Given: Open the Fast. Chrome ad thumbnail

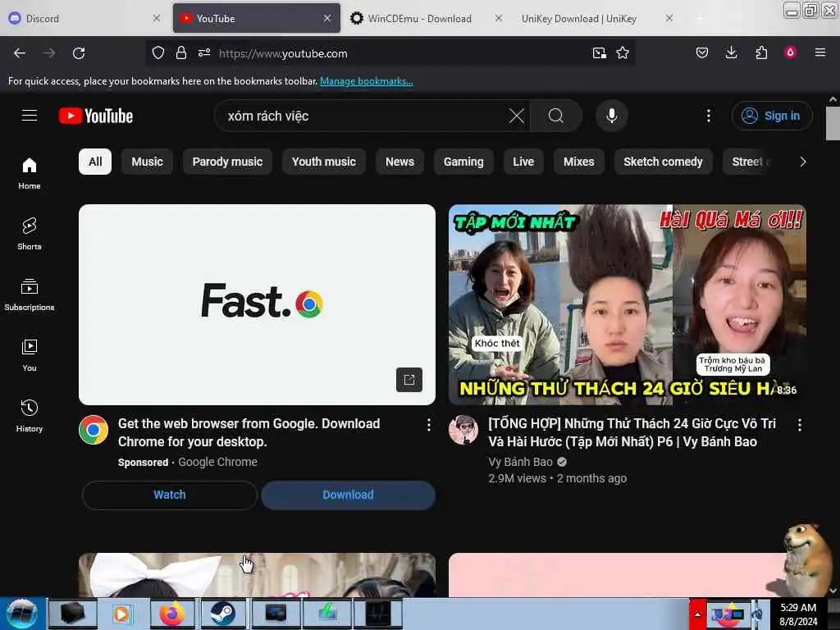Looking at the screenshot, I should (257, 304).
